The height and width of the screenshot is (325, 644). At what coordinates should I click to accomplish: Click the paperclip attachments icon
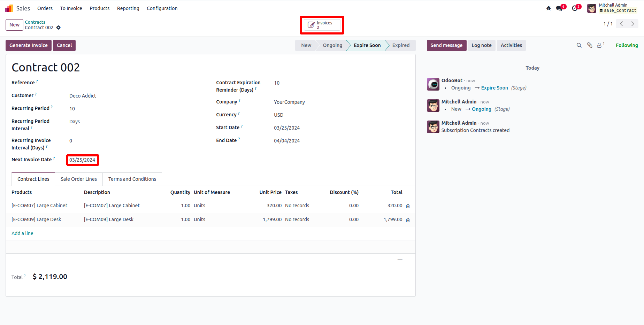(x=590, y=45)
